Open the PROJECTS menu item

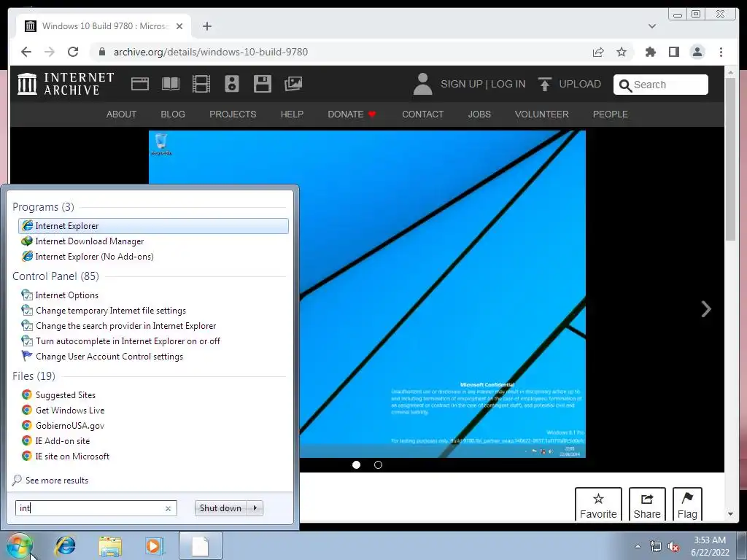233,114
